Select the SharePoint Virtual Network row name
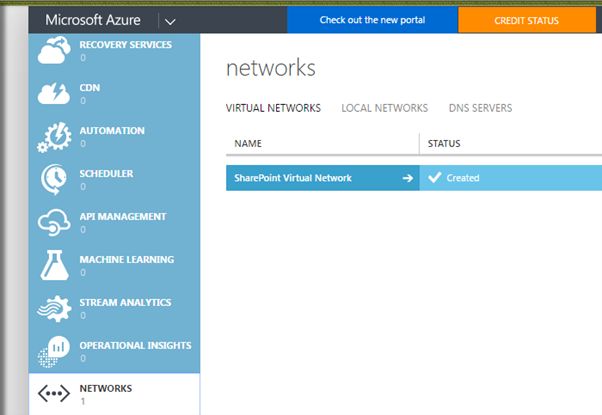 [x=293, y=178]
